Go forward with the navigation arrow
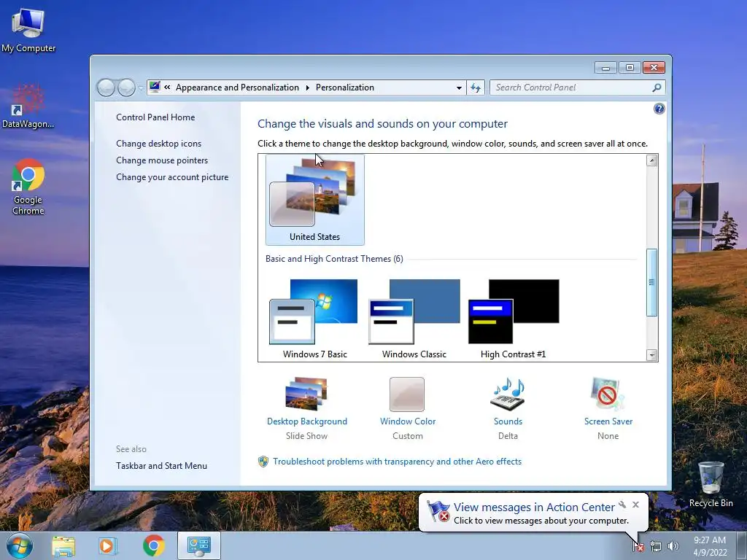 (x=126, y=87)
